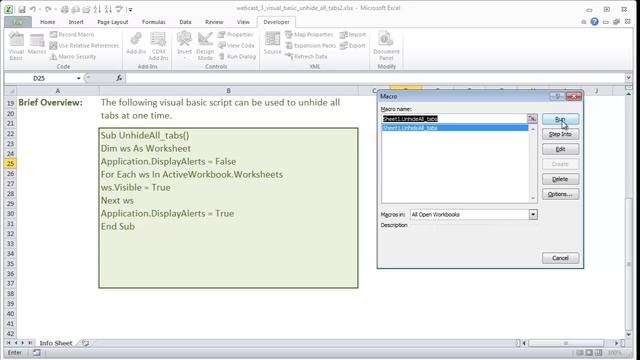Viewport: 640px width, 360px height.
Task: Open macro Options... button
Action: tap(560, 194)
